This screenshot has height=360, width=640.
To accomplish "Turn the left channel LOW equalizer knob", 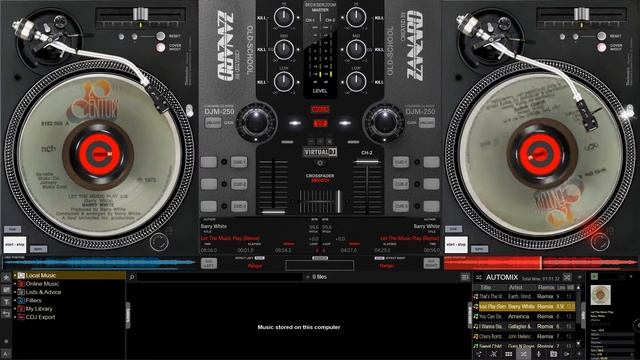I will (x=284, y=82).
